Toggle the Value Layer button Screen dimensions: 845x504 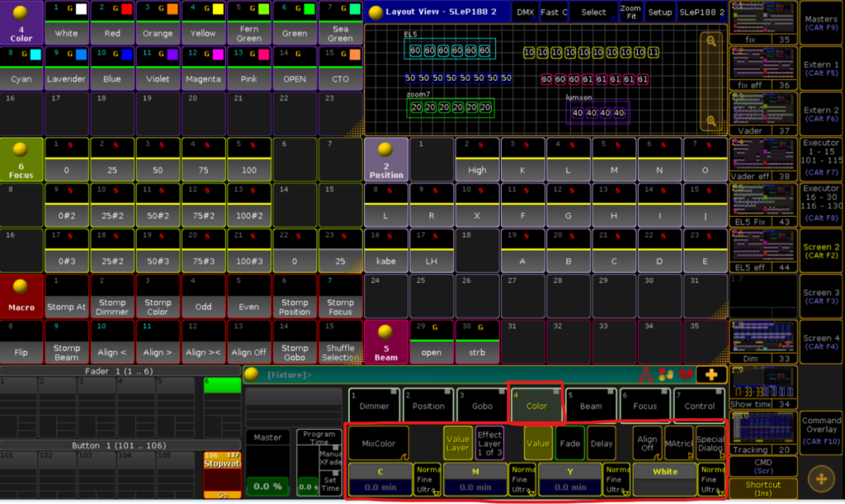457,443
